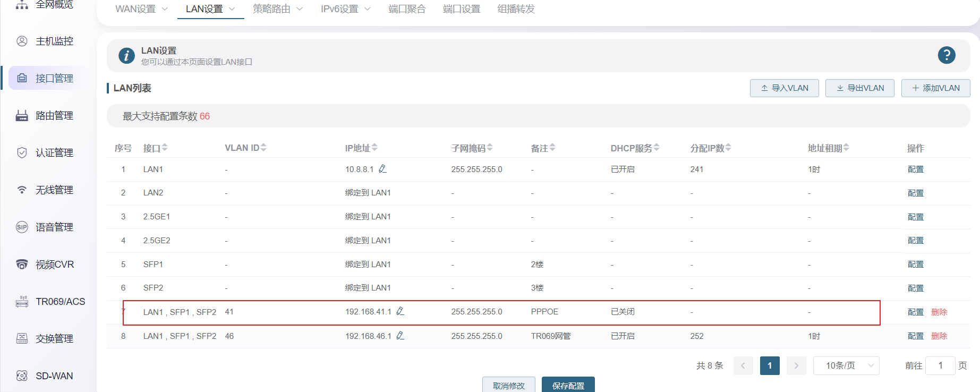980x392 pixels.
Task: Sort the table by VLAN ID column
Action: tap(263, 148)
